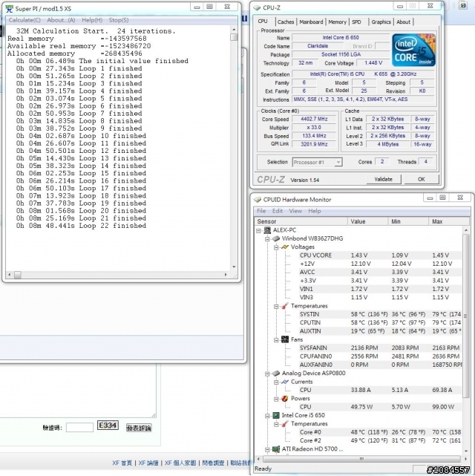The image size is (475, 476).
Task: Open Hardware Monitor Edit menu
Action: coord(278,211)
